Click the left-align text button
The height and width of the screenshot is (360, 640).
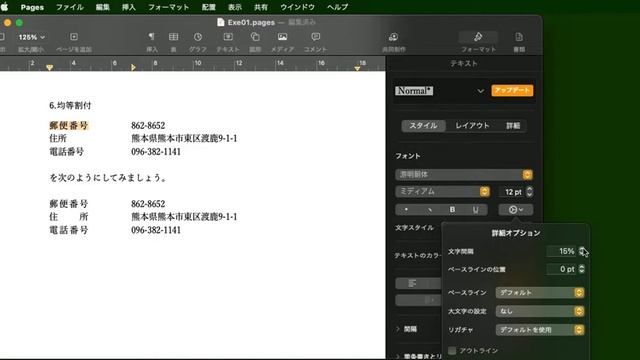click(413, 283)
